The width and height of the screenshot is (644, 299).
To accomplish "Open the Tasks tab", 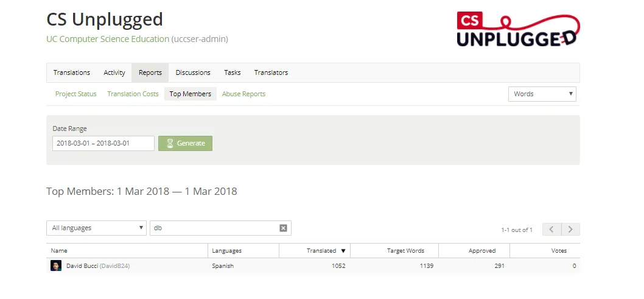I will tap(233, 72).
